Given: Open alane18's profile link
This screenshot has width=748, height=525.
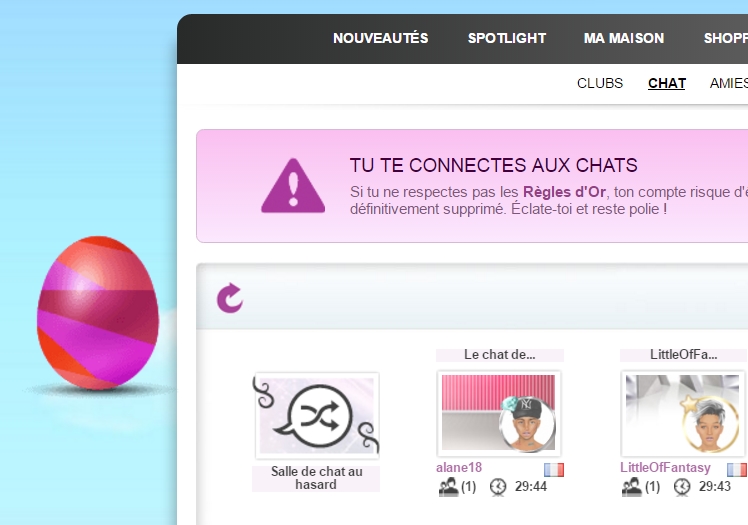Looking at the screenshot, I should tap(459, 467).
